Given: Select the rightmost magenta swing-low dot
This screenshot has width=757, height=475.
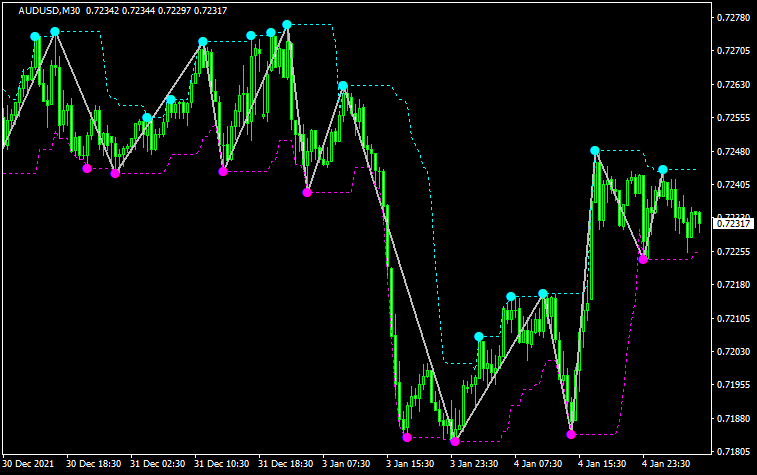Looking at the screenshot, I should (x=643, y=260).
